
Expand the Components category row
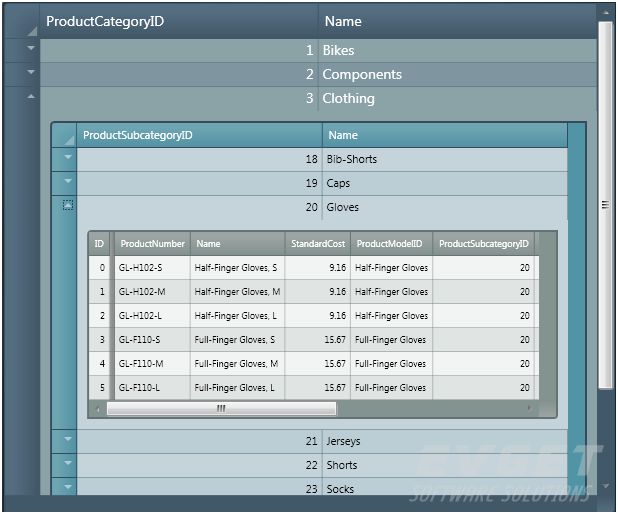pyautogui.click(x=31, y=73)
